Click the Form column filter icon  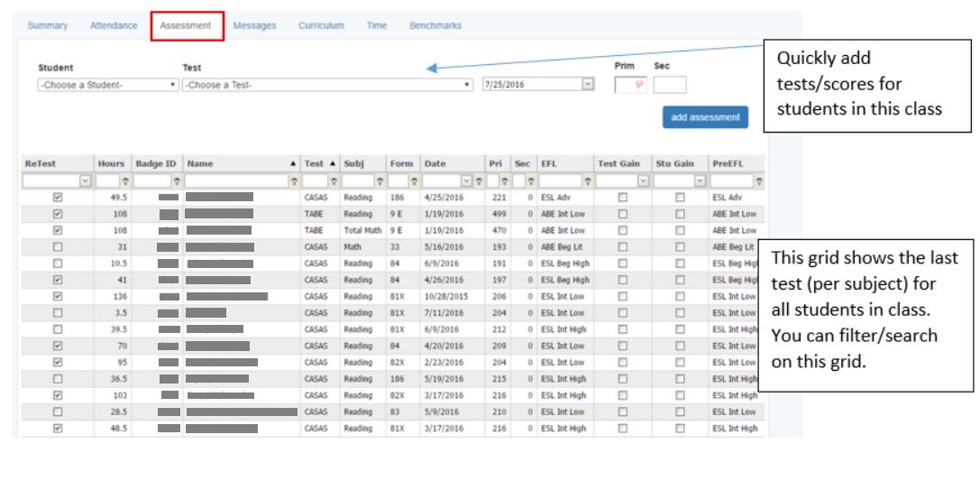[x=414, y=181]
